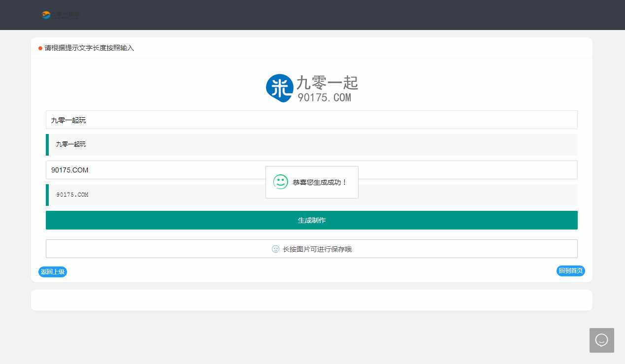Click the 生成制作 button
Viewport: 625px width, 364px height.
311,220
